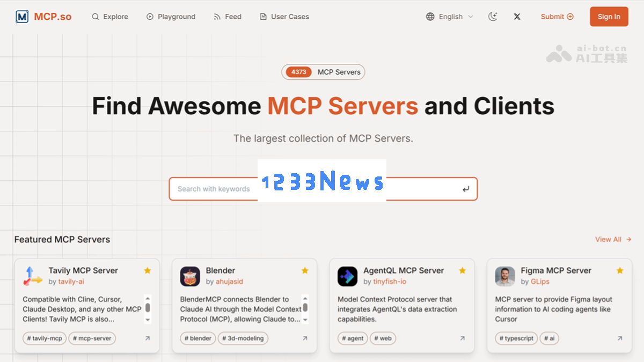Open the English language dropdown
644x362 pixels.
tap(450, 17)
